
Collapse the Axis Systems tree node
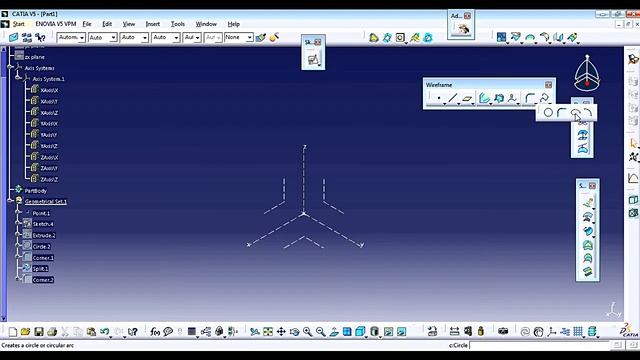(x=10, y=68)
